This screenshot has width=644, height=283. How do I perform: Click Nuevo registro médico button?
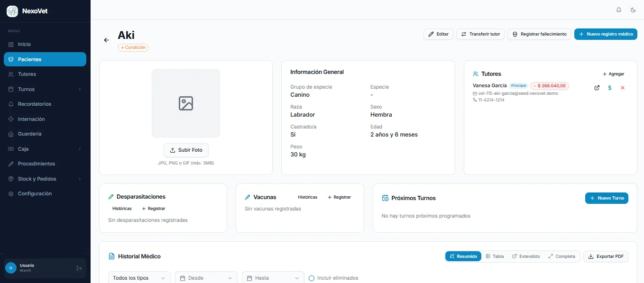606,34
